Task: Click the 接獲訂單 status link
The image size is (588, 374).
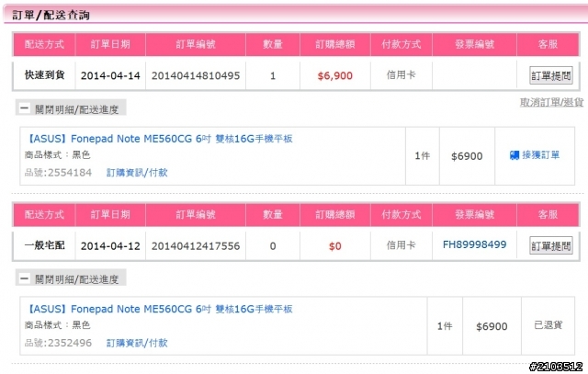Action: 541,155
